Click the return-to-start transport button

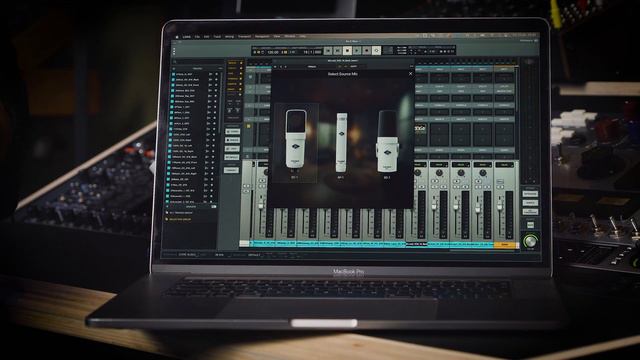328,51
